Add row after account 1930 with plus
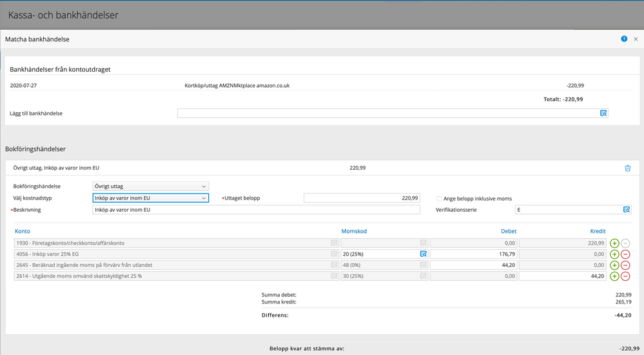Screen dimensions: 644x355 [x=614, y=243]
